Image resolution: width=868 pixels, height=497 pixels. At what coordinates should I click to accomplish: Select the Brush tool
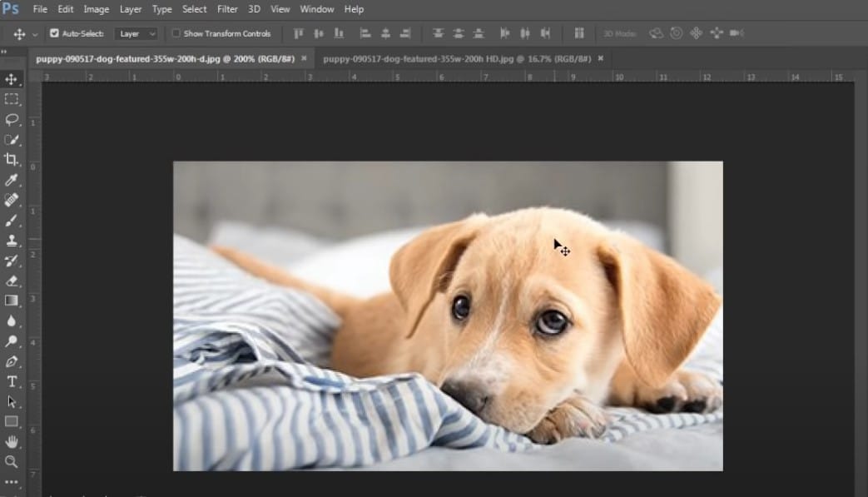(x=12, y=221)
